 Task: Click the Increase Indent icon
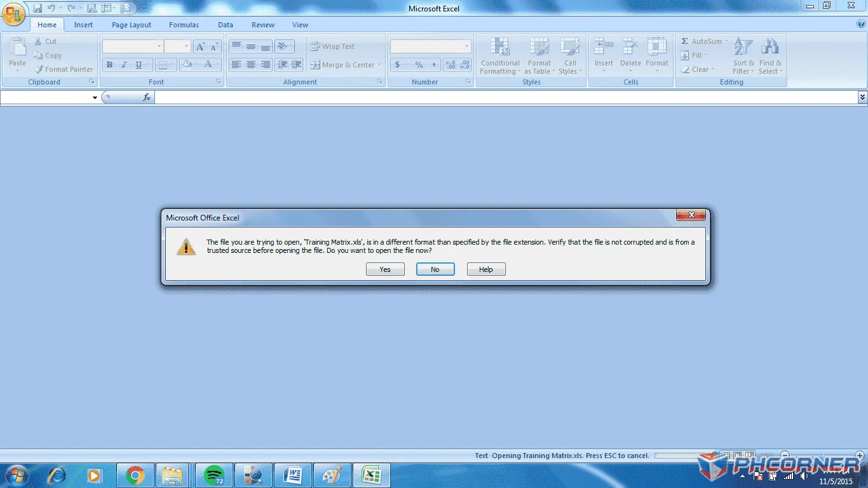click(296, 65)
